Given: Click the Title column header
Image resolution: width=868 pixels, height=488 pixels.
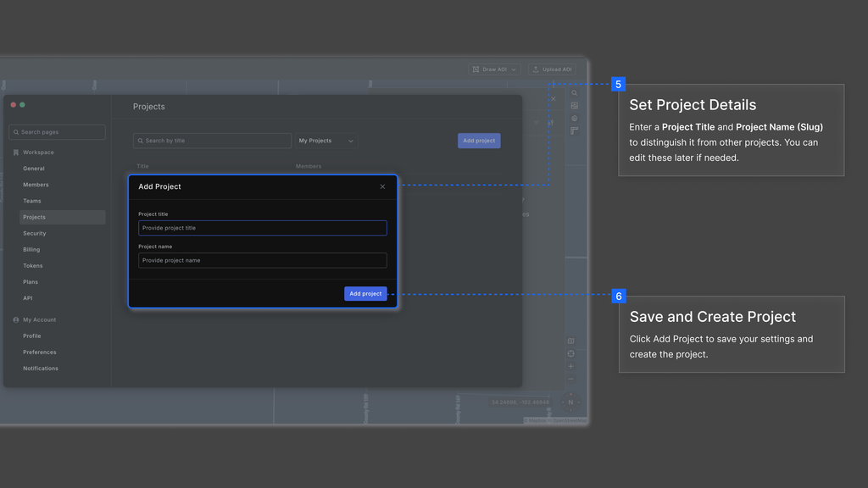Looking at the screenshot, I should (x=142, y=166).
